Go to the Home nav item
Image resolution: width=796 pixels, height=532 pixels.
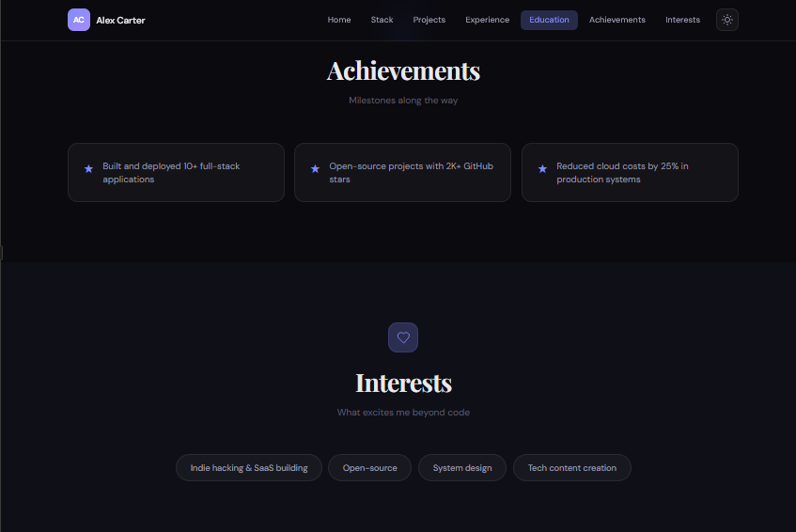tap(339, 20)
